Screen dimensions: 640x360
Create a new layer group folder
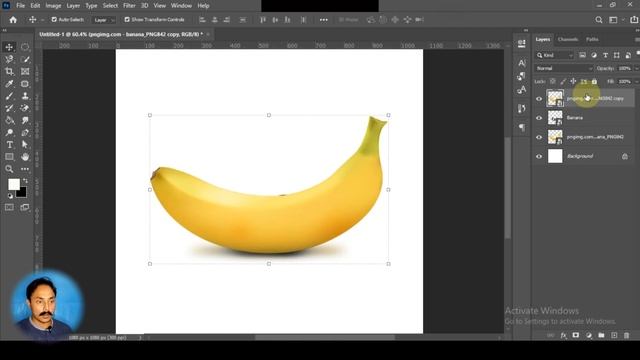pyautogui.click(x=601, y=336)
